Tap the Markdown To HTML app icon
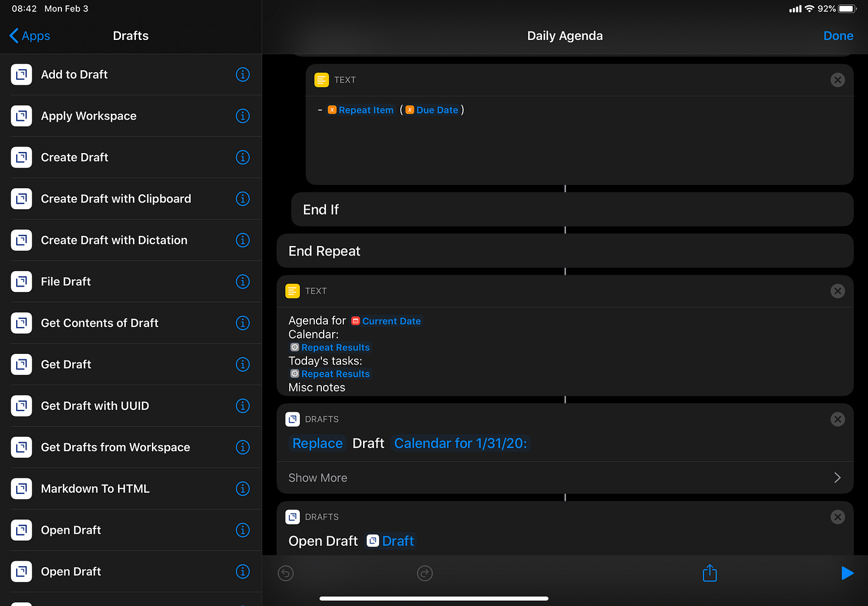This screenshot has height=606, width=868. click(x=21, y=489)
